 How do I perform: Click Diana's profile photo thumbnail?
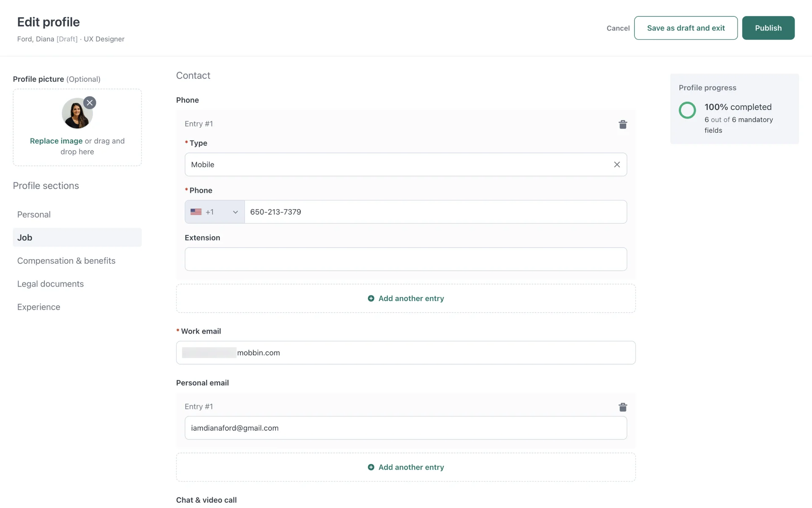pyautogui.click(x=76, y=114)
